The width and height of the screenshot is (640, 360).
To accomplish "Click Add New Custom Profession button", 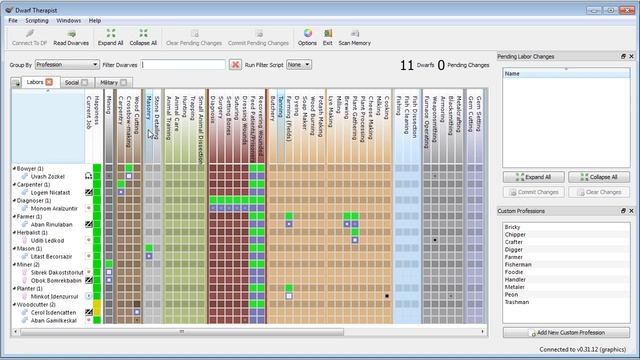I will 566,333.
